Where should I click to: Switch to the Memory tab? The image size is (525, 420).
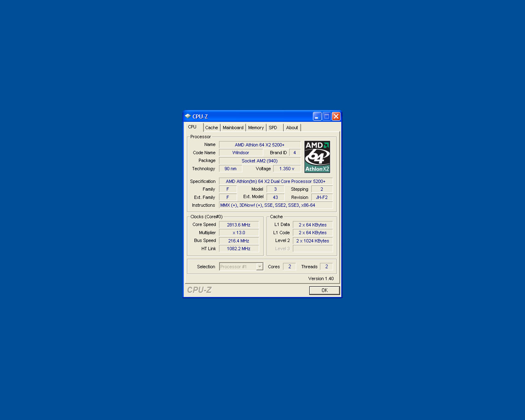pyautogui.click(x=256, y=128)
